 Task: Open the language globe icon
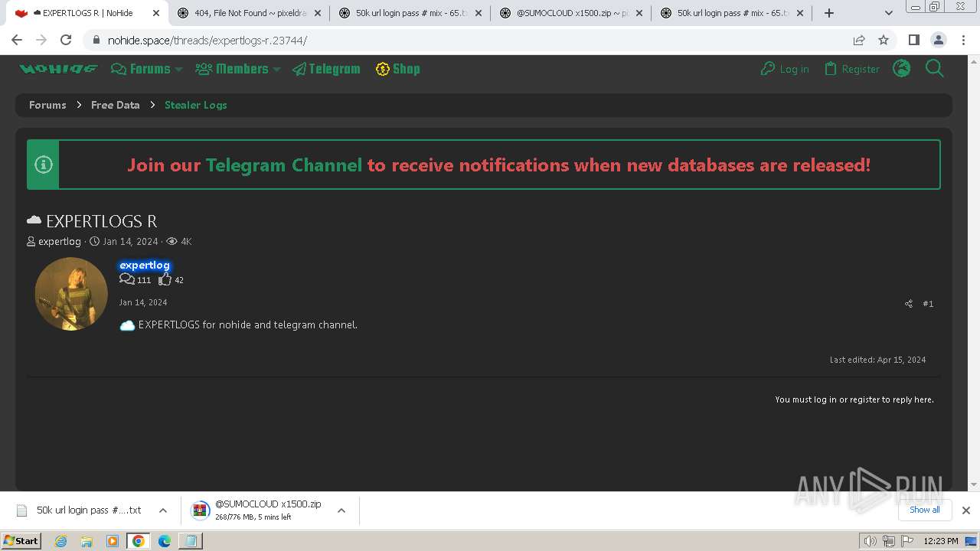click(902, 69)
